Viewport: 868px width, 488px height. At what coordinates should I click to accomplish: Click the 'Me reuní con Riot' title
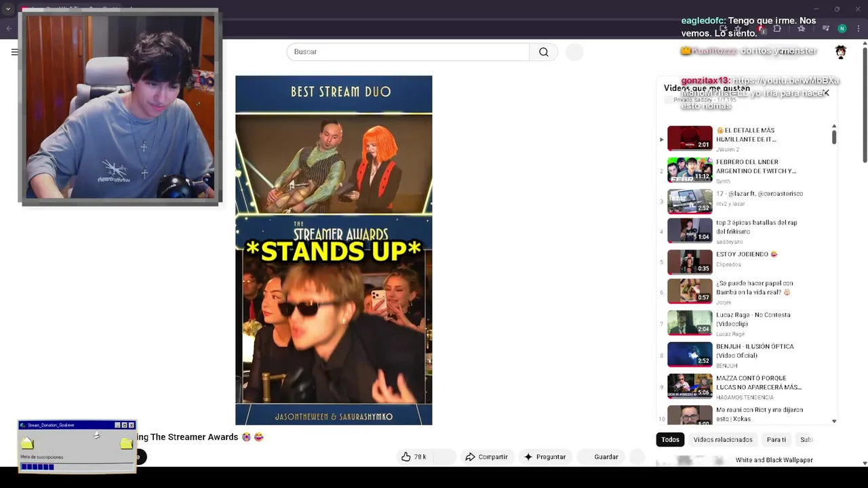click(x=759, y=414)
